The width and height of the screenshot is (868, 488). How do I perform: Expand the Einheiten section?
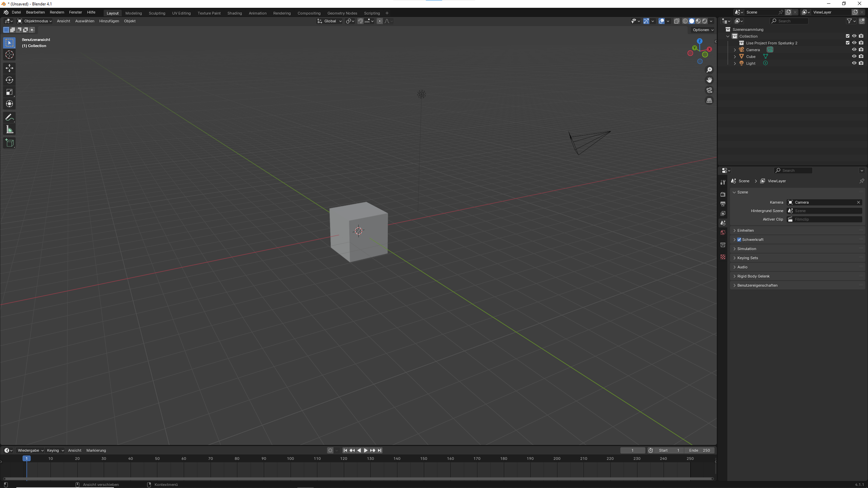coord(745,230)
